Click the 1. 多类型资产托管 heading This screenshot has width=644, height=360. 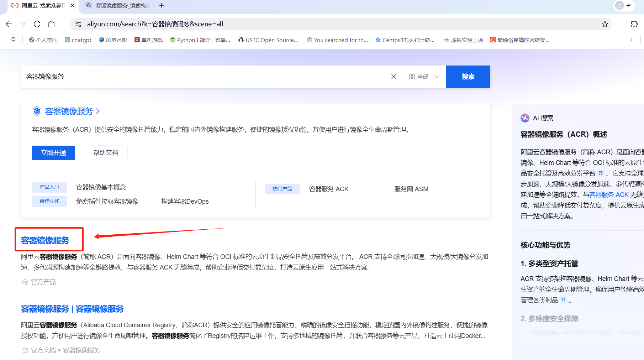click(x=549, y=264)
